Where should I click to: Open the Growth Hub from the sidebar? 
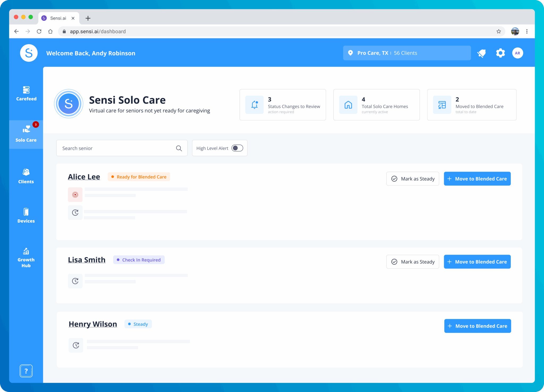point(26,256)
